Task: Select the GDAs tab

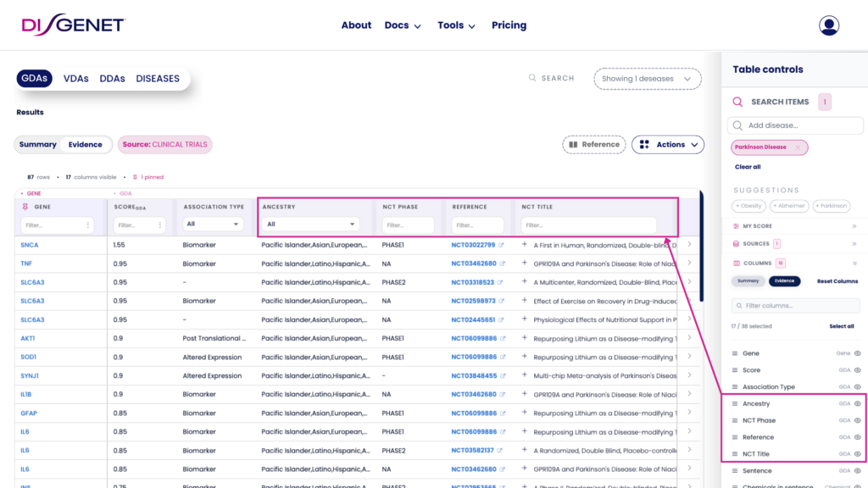Action: 34,79
